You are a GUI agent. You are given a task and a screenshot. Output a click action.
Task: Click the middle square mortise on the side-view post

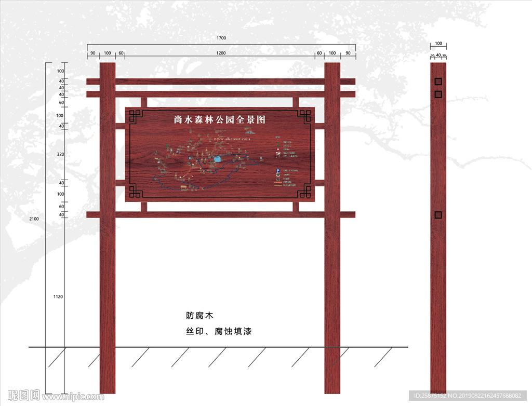(438, 94)
